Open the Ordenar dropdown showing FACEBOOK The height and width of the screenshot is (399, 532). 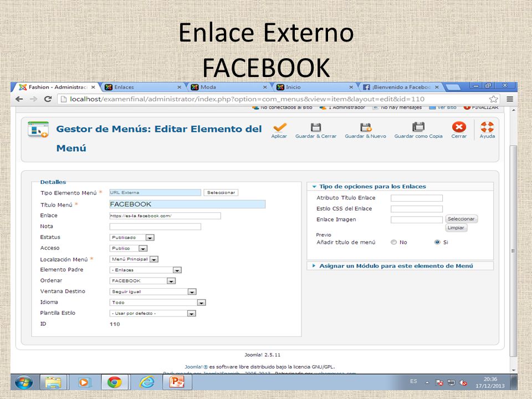(x=142, y=281)
